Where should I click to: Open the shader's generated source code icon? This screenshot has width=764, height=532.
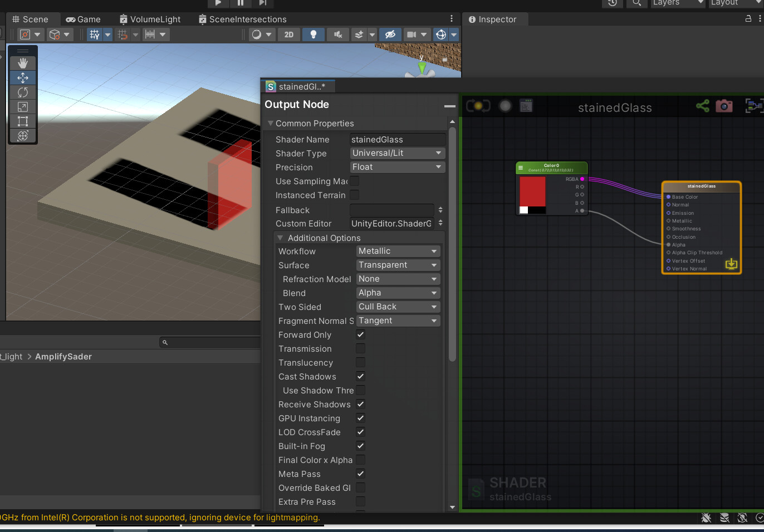point(526,105)
